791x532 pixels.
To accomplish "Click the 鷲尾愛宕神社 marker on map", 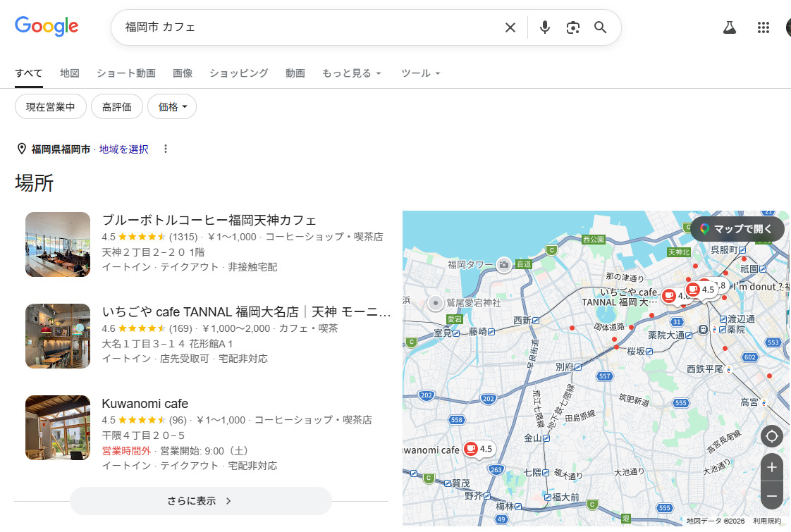I will (x=435, y=303).
